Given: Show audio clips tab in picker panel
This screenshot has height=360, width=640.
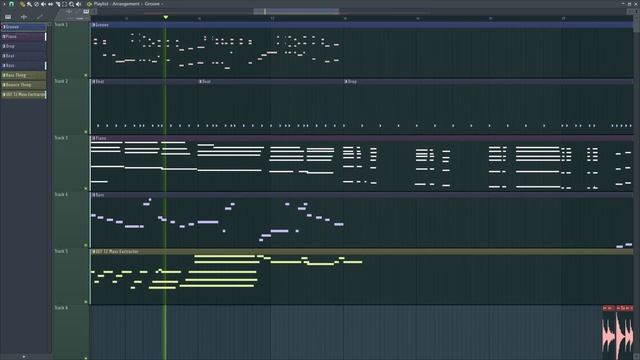Looking at the screenshot, I should [x=24, y=17].
